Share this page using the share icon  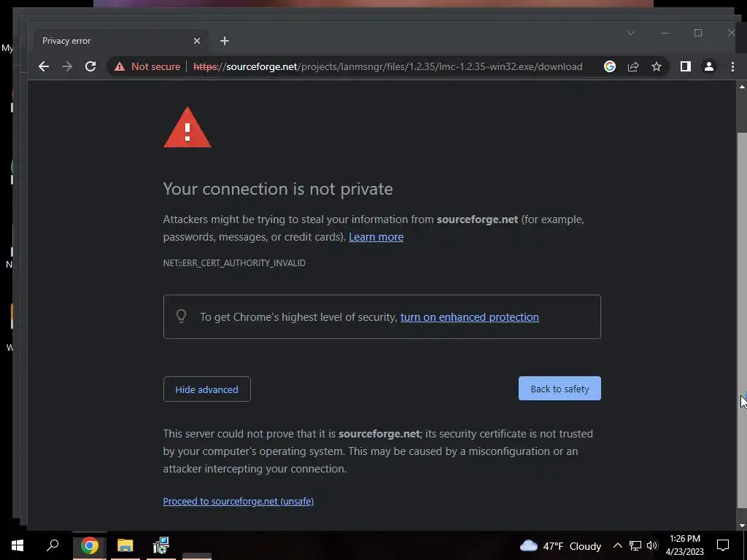633,66
